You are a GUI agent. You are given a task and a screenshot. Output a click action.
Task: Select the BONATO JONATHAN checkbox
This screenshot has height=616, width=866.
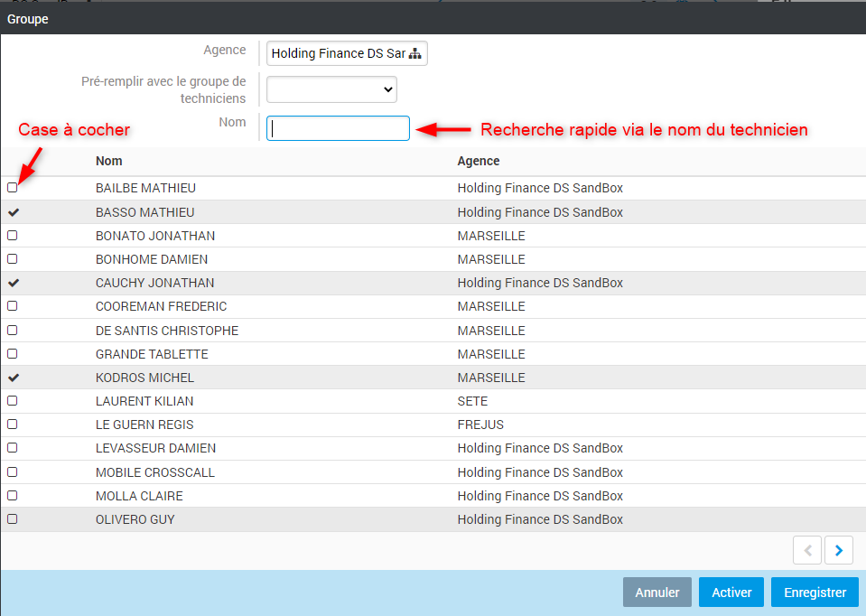[x=13, y=236]
